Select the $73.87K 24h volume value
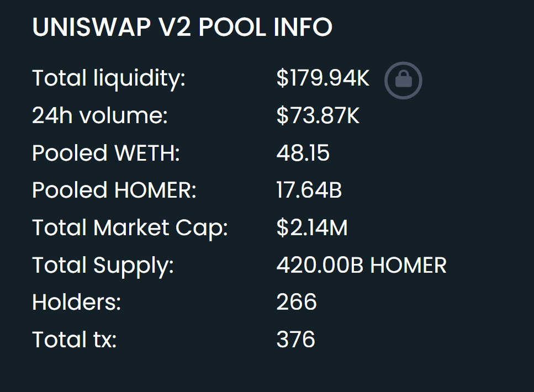 coord(318,115)
